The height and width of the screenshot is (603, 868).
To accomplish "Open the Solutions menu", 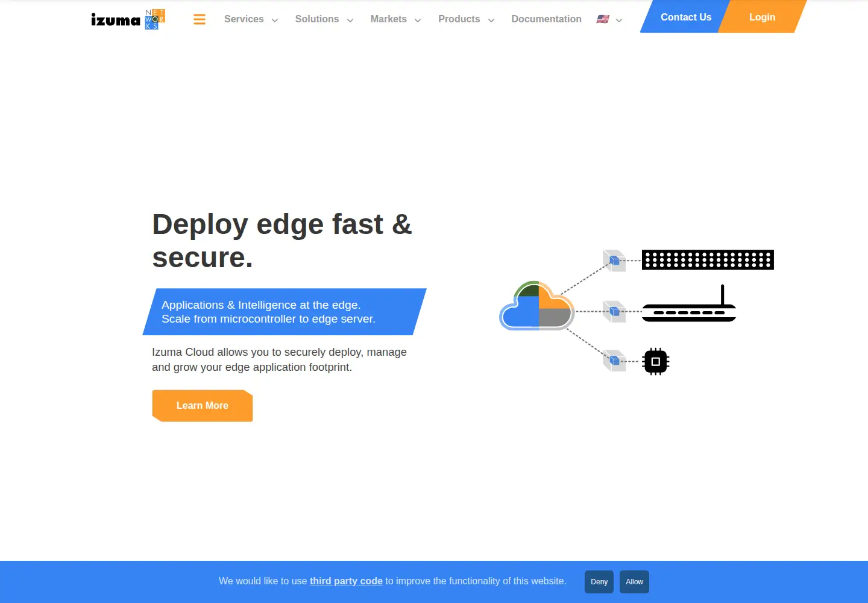I will (317, 19).
